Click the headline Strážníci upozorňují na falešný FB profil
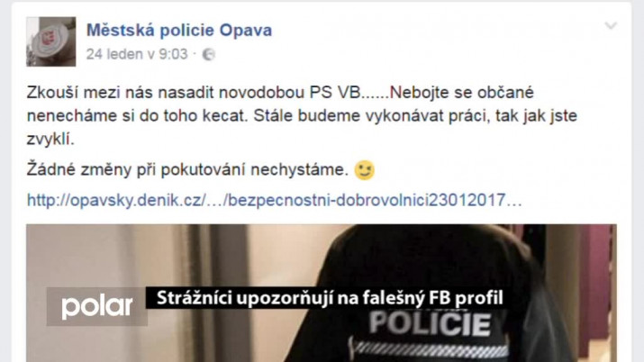This screenshot has width=644, height=362. coord(330,298)
